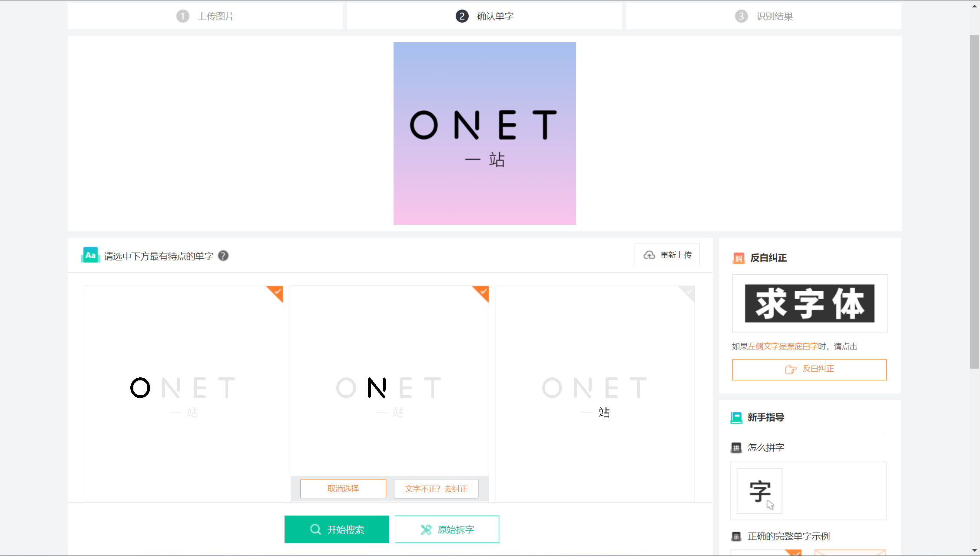The image size is (980, 556).
Task: Untick the letter N card checkmark
Action: pyautogui.click(x=482, y=293)
